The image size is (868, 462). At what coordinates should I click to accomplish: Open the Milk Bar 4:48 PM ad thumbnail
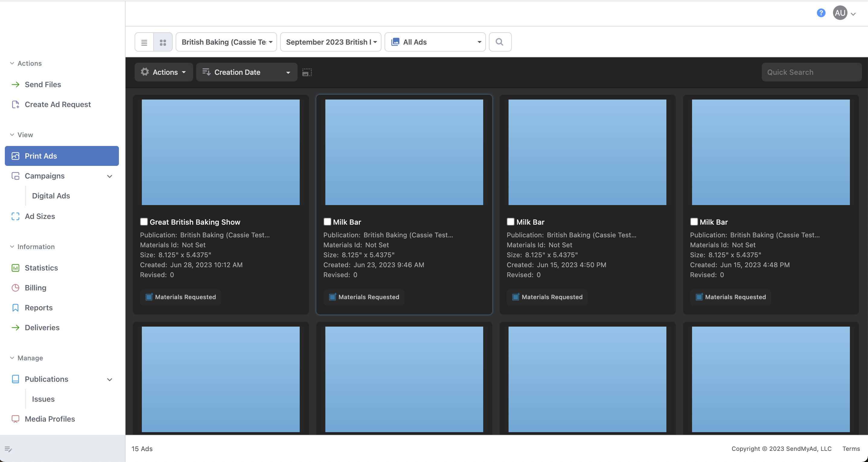pos(771,152)
